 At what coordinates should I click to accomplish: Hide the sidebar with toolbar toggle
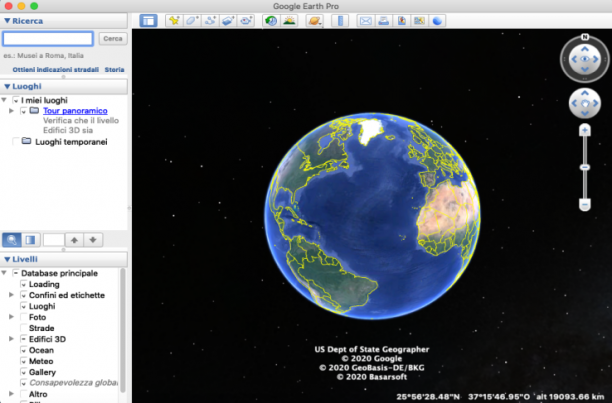148,21
